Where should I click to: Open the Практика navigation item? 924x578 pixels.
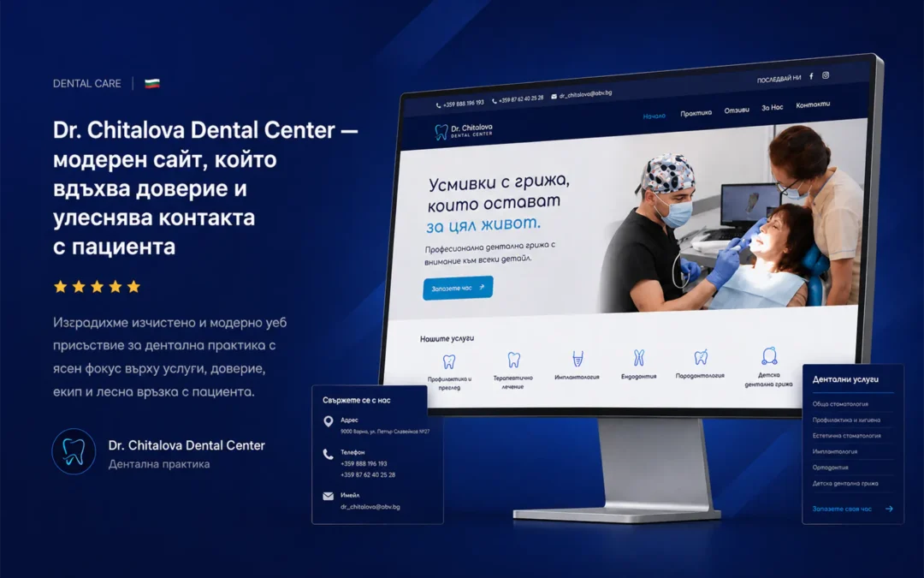pos(696,113)
